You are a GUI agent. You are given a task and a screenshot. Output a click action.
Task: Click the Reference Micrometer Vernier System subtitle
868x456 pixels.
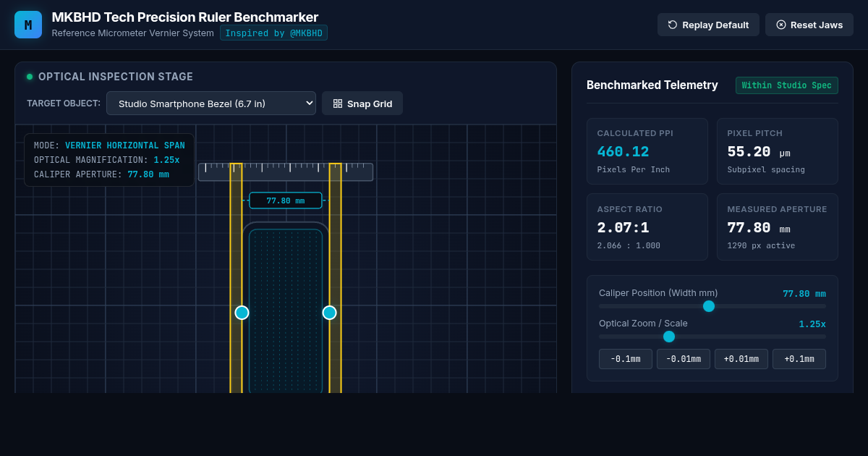[x=133, y=33]
